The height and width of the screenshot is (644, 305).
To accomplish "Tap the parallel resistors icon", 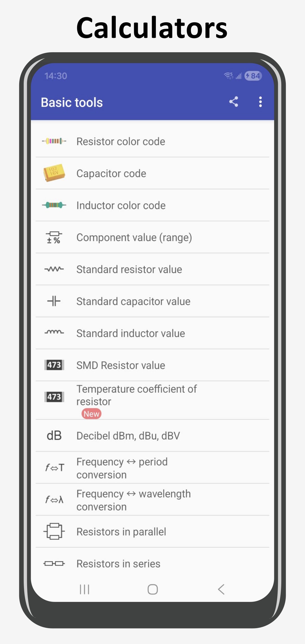I will [54, 531].
